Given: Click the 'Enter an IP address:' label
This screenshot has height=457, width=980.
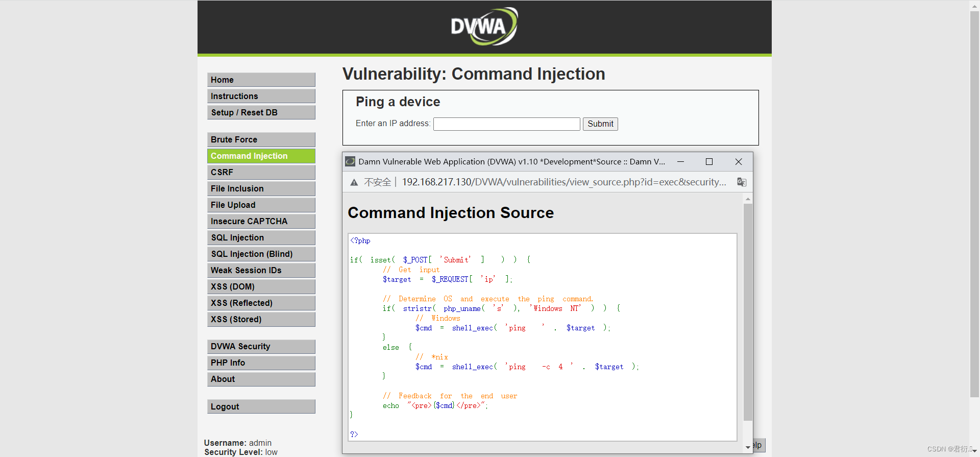Looking at the screenshot, I should 393,124.
